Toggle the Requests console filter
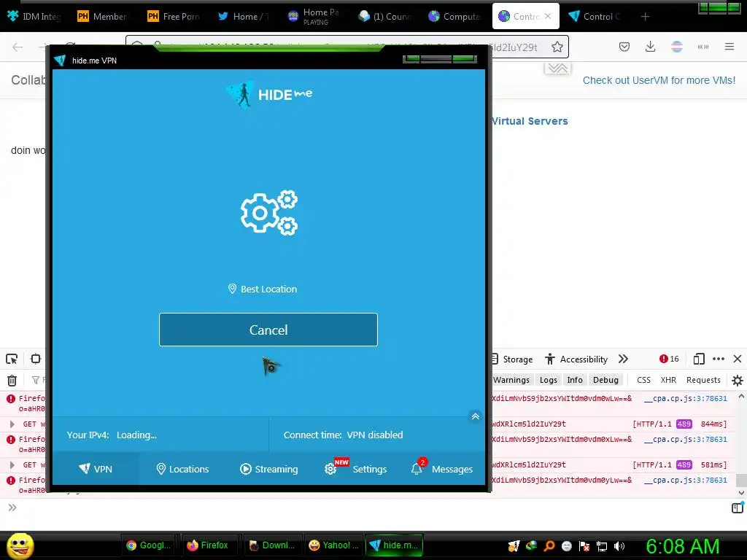Screen dimensions: 747x560 click(x=703, y=380)
